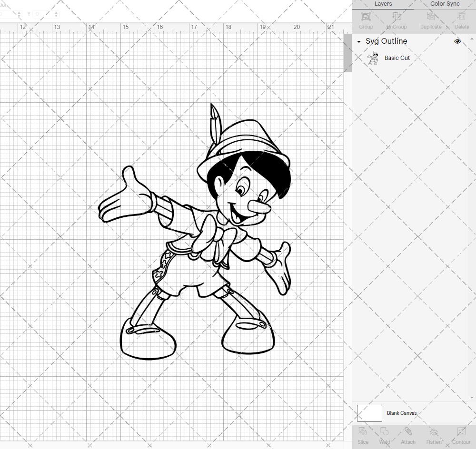Viewport: 476px width, 449px height.
Task: Select the Weld tool icon
Action: click(x=385, y=432)
